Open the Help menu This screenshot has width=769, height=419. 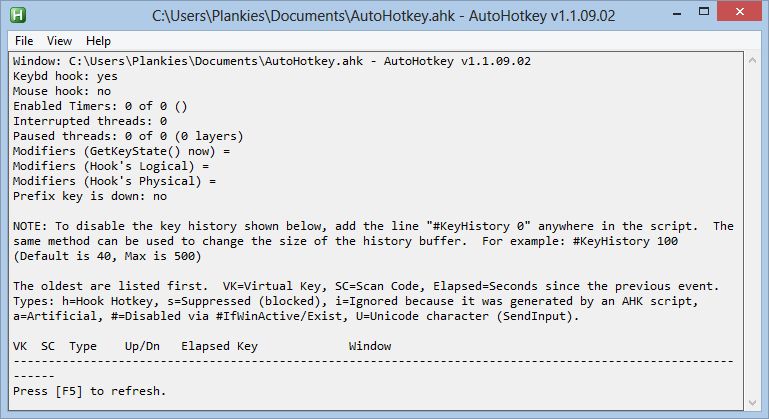[98, 41]
